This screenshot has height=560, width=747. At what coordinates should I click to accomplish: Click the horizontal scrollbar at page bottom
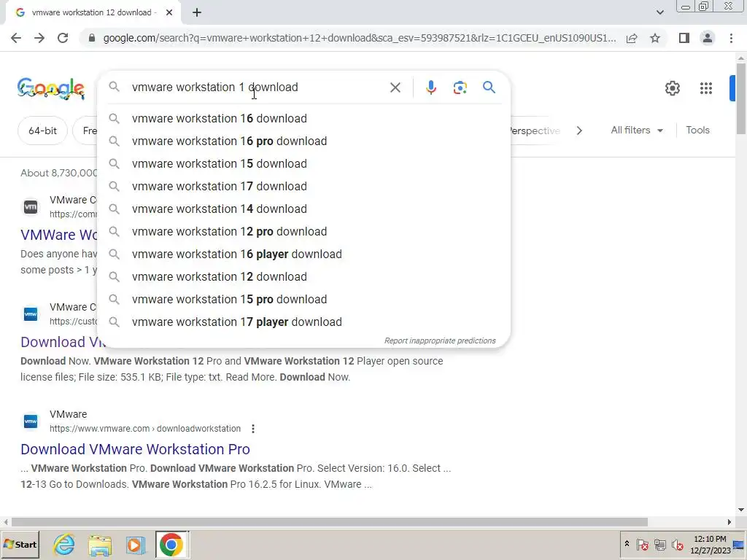pyautogui.click(x=329, y=522)
